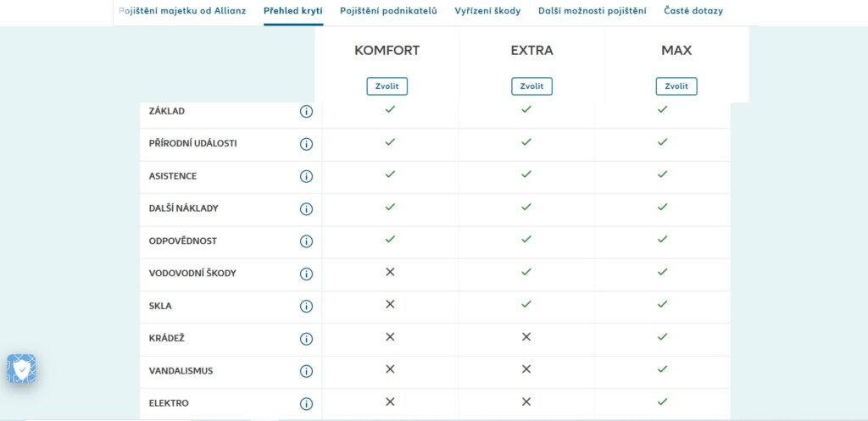Click the SKLA row label

coord(160,306)
